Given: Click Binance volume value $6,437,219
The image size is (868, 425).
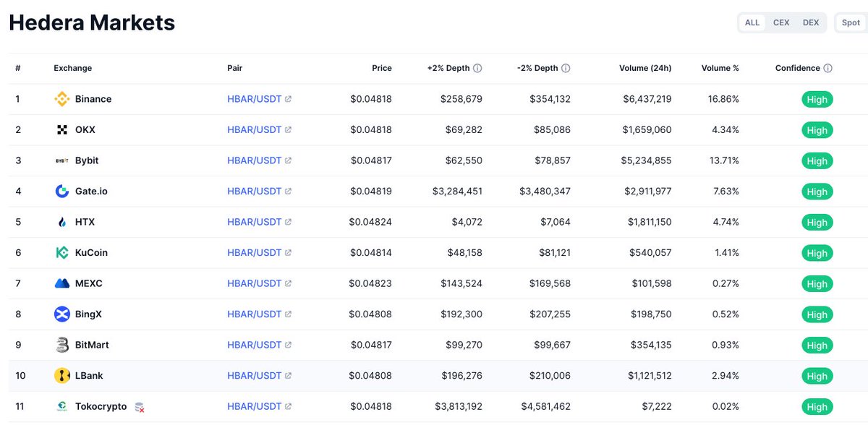Looking at the screenshot, I should [647, 99].
